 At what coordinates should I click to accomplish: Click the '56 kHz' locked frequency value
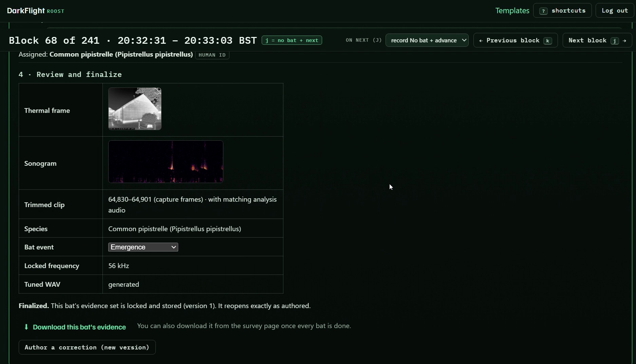(119, 266)
